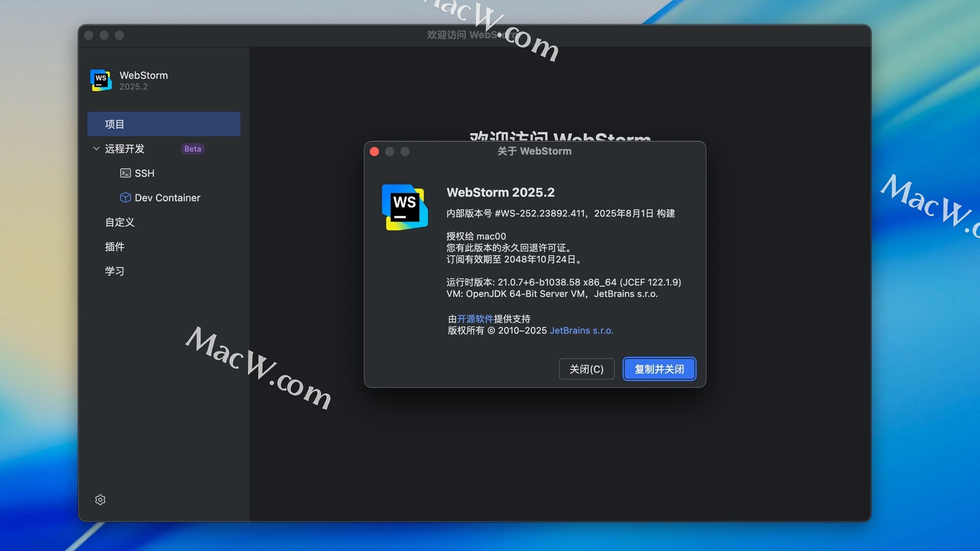Open the 学习 sidebar tab
This screenshot has height=551, width=980.
(114, 271)
